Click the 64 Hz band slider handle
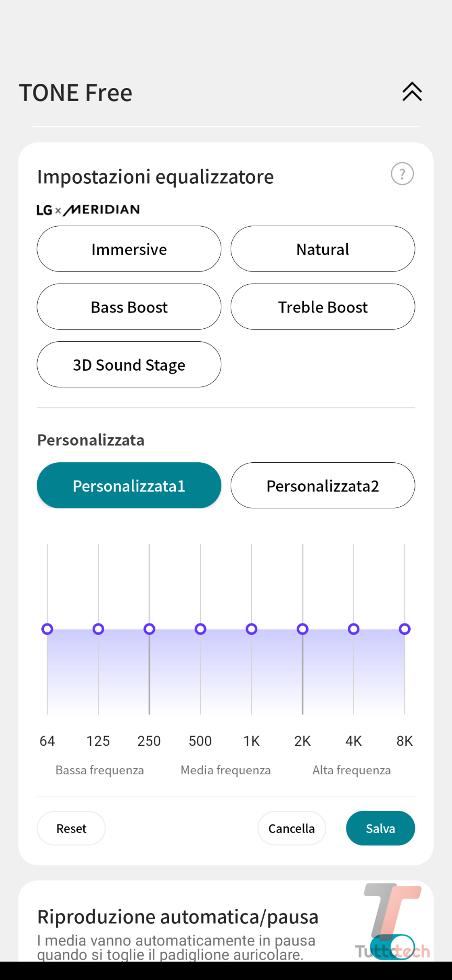The width and height of the screenshot is (452, 980). pyautogui.click(x=47, y=629)
